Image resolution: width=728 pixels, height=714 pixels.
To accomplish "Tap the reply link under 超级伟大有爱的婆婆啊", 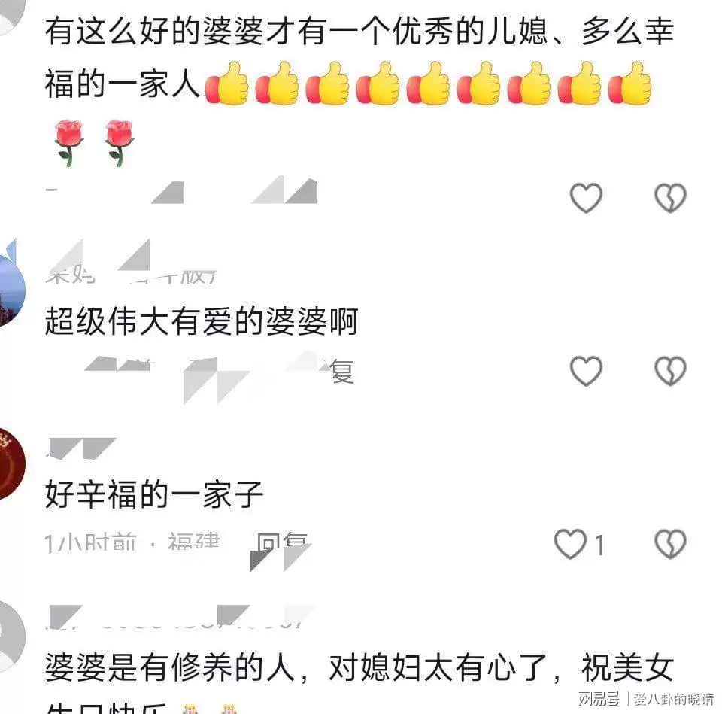I will [342, 372].
